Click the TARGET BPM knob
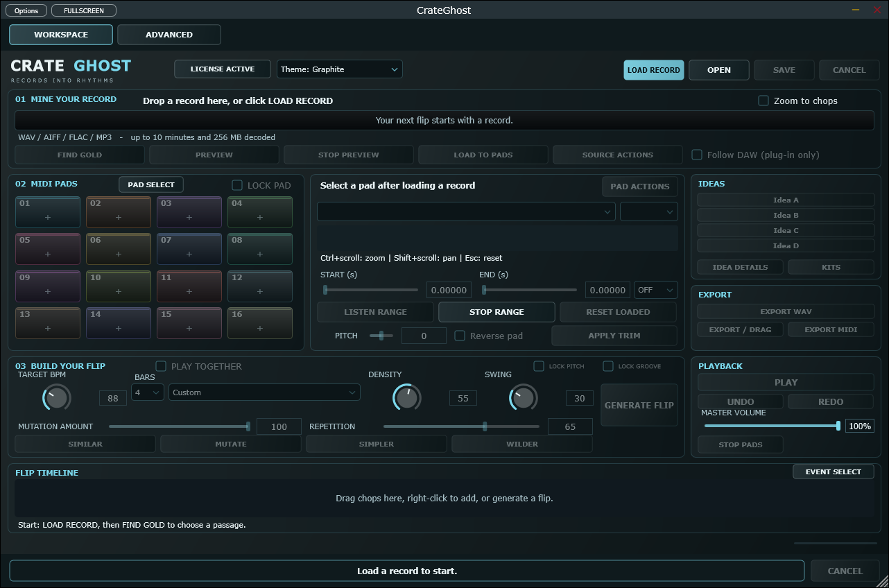Screen dimensions: 889x588 point(56,397)
